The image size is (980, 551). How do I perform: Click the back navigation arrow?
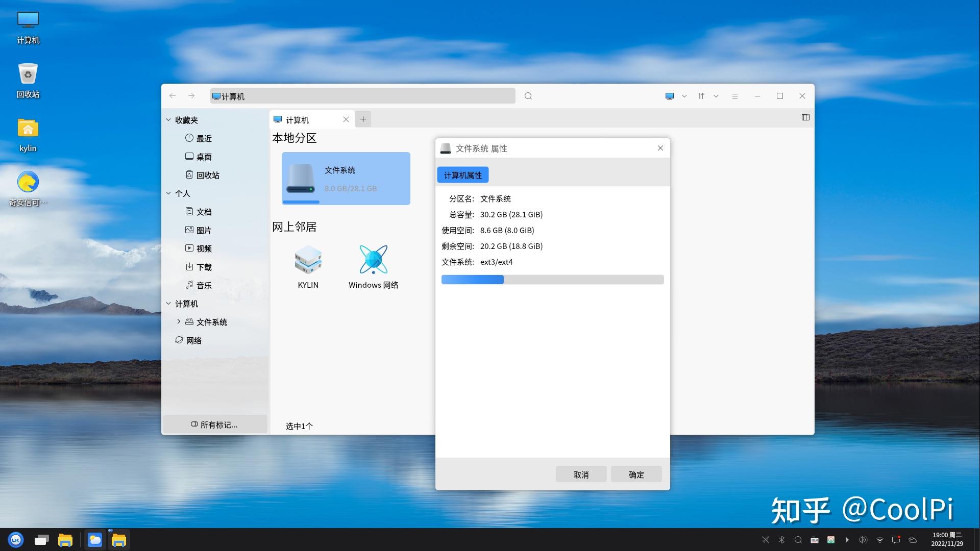[x=173, y=96]
